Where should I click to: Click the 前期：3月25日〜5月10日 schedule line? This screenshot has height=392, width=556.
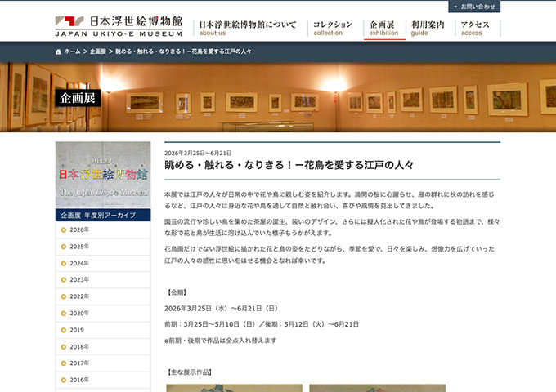(262, 324)
